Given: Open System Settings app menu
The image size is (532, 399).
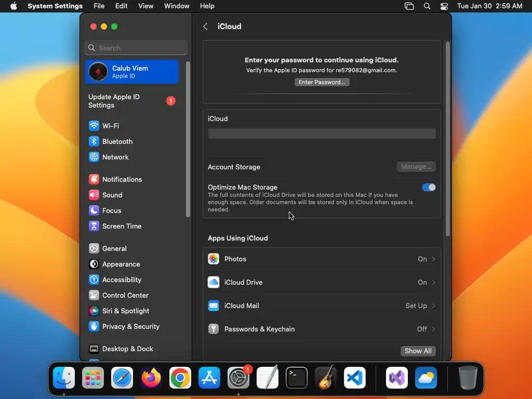Looking at the screenshot, I should pos(55,6).
